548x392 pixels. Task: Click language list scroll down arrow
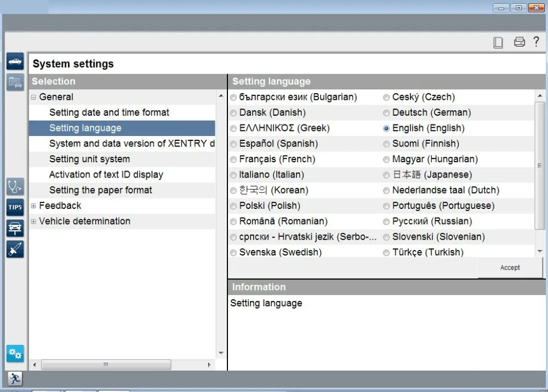[540, 251]
